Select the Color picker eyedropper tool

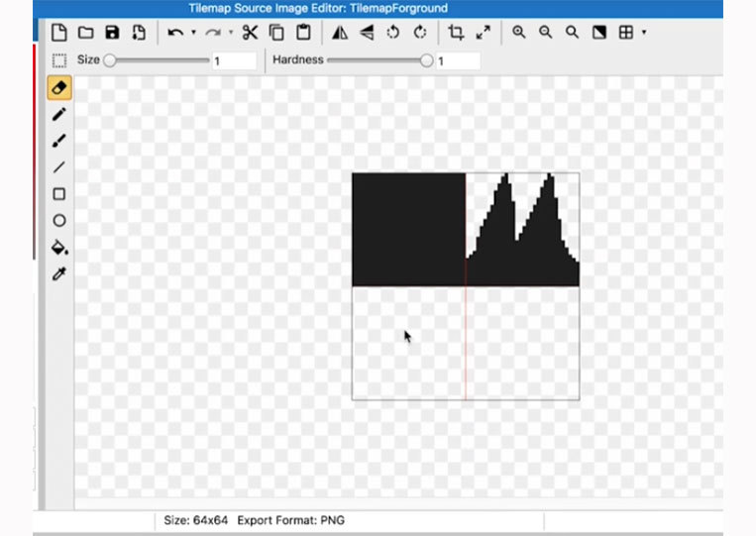[x=59, y=273]
